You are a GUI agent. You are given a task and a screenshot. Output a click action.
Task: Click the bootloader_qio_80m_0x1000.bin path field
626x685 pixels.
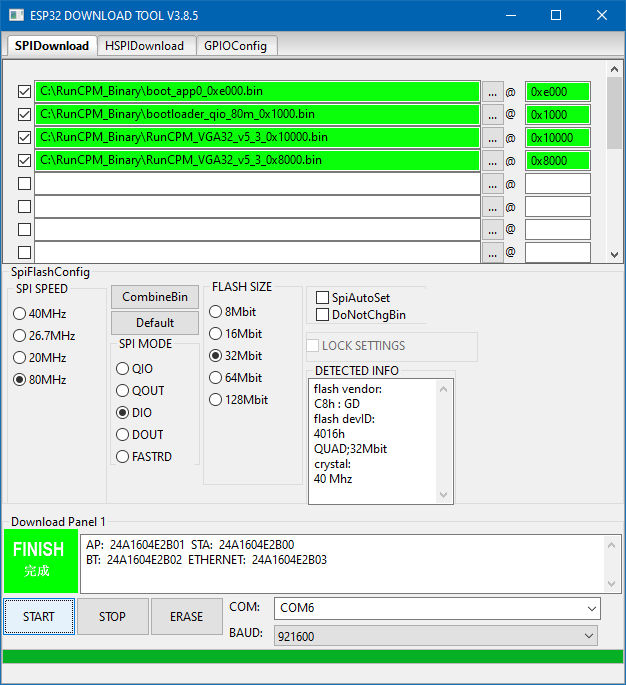pos(257,114)
